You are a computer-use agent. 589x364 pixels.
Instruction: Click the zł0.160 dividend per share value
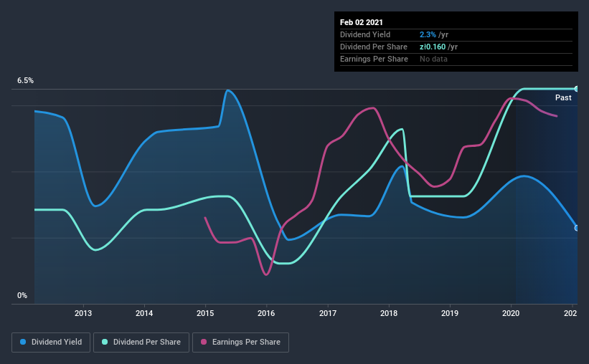click(x=433, y=47)
